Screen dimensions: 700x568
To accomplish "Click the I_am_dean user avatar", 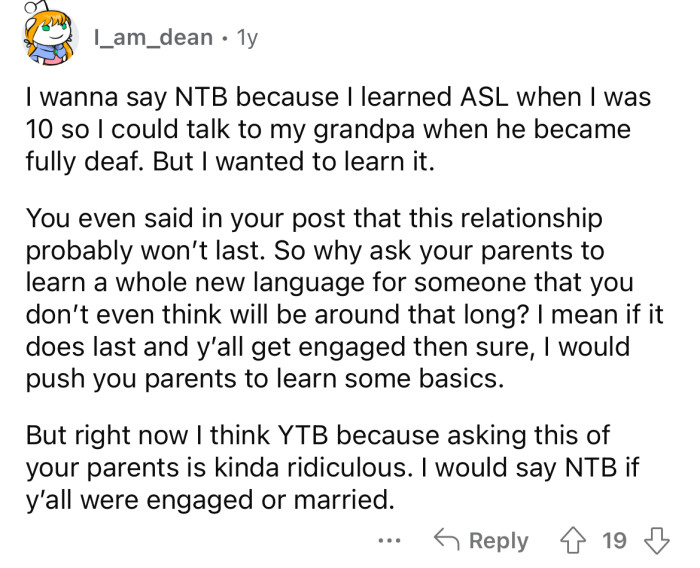I will pyautogui.click(x=47, y=40).
